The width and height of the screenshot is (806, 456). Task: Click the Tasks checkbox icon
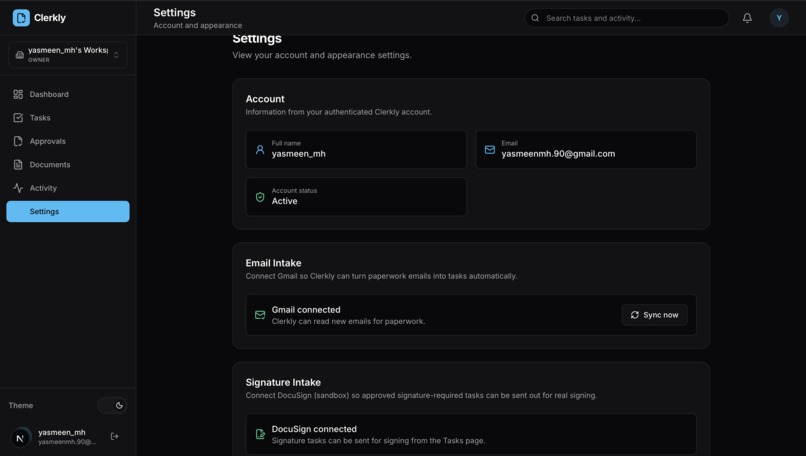[x=18, y=118]
